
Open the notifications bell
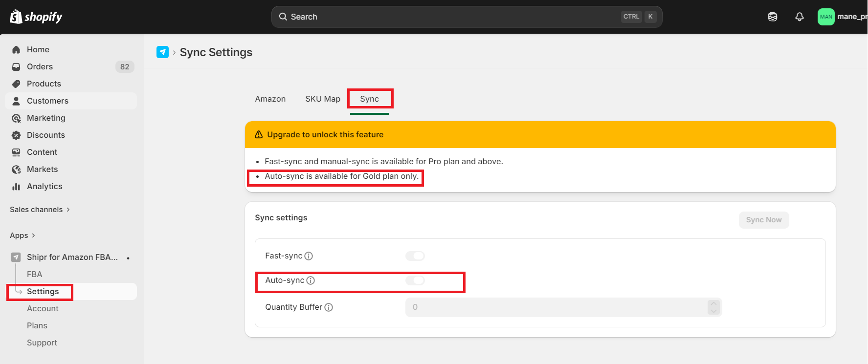pyautogui.click(x=800, y=17)
